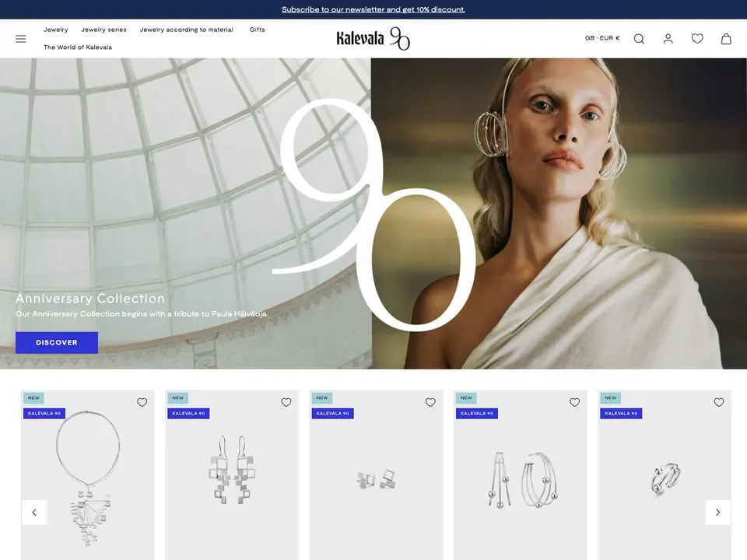Click the Anniversary Collection heading
747x560 pixels.
[x=90, y=299]
